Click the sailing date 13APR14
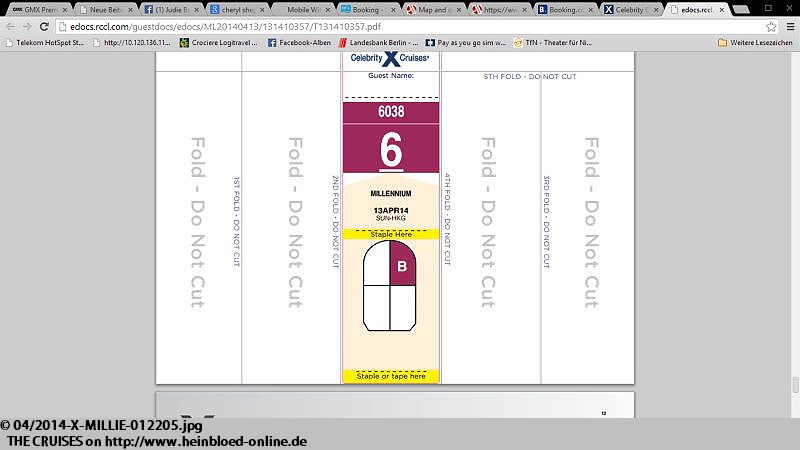The width and height of the screenshot is (800, 450). pos(391,210)
